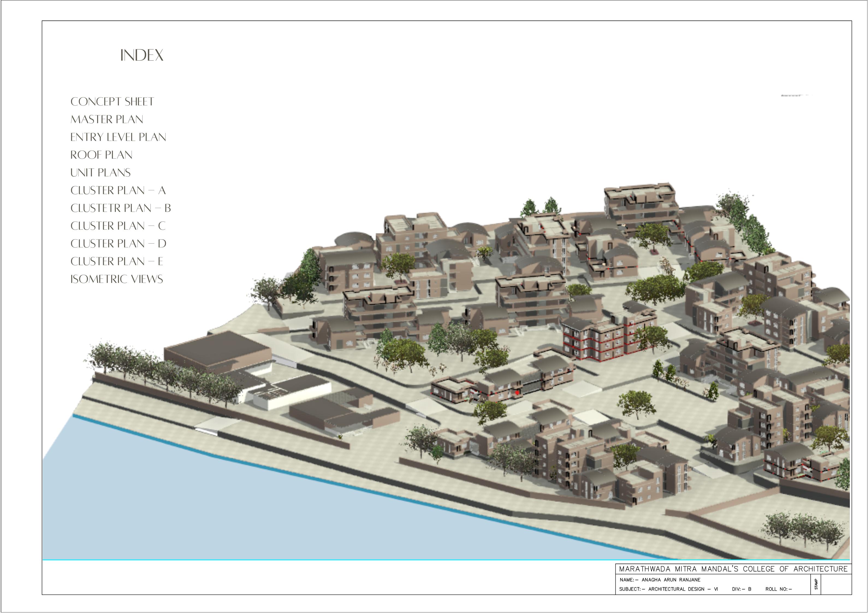Click the vertical STAMP label
This screenshot has height=613, width=868.
coord(816,584)
